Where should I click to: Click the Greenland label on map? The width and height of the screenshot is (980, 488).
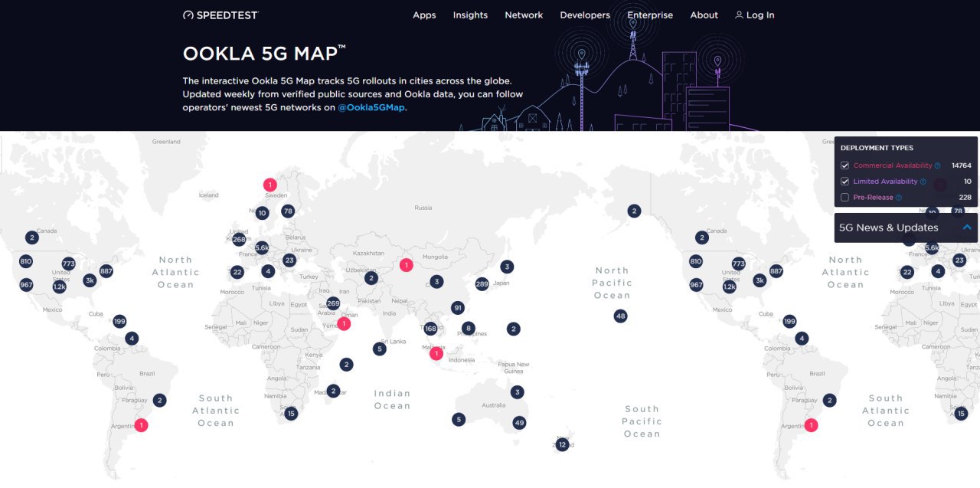(x=166, y=142)
